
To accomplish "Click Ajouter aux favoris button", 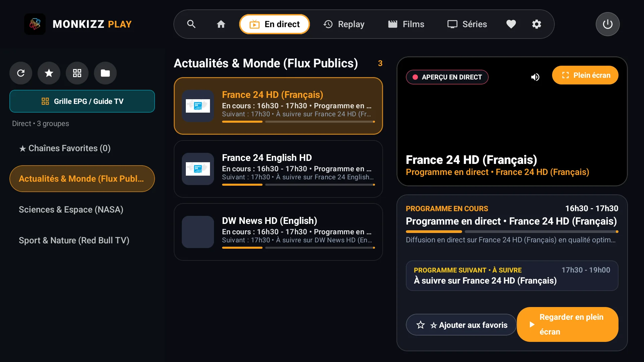I will (461, 325).
